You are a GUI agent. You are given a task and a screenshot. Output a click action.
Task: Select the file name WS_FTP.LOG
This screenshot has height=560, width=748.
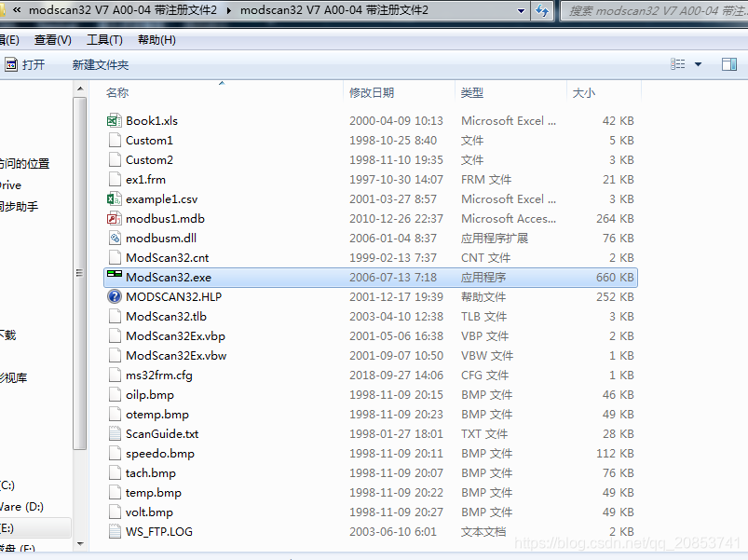pyautogui.click(x=159, y=531)
